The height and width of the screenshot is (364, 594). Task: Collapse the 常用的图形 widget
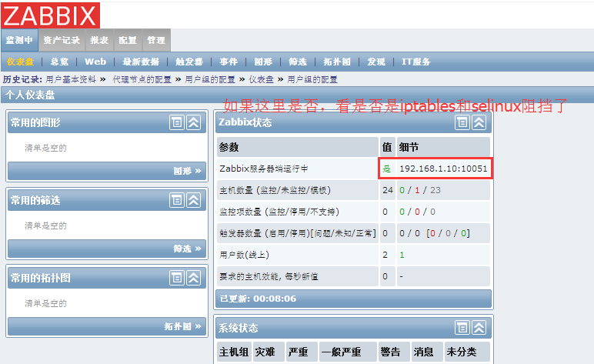click(x=194, y=122)
